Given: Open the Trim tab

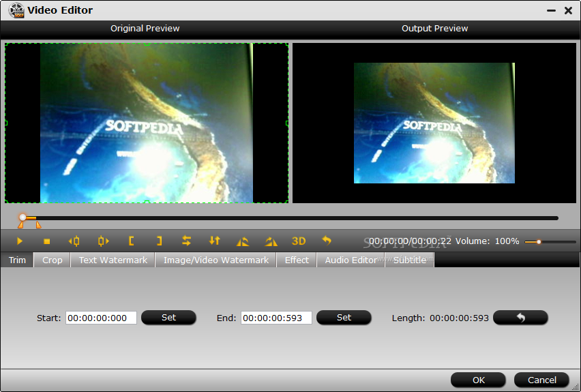Looking at the screenshot, I should pos(18,260).
